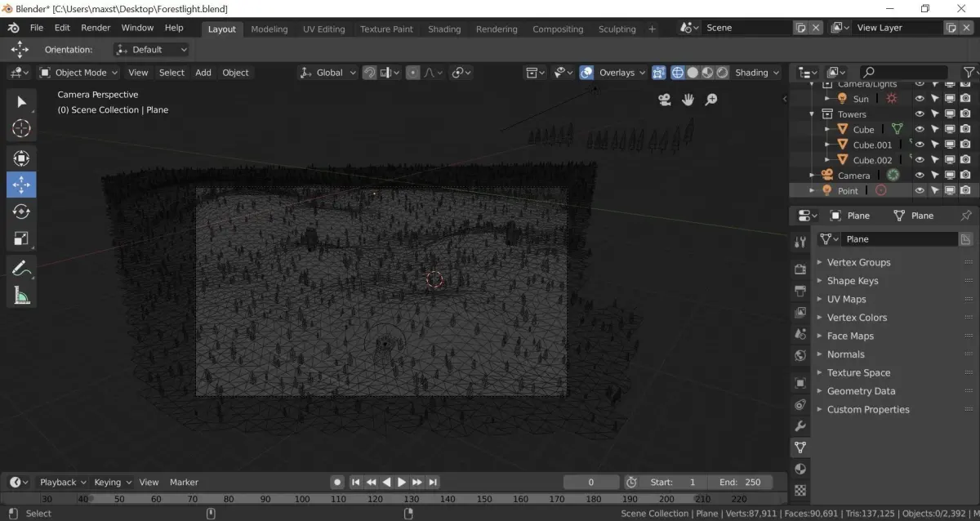This screenshot has height=521, width=980.
Task: Open the Material properties tab
Action: tap(800, 470)
